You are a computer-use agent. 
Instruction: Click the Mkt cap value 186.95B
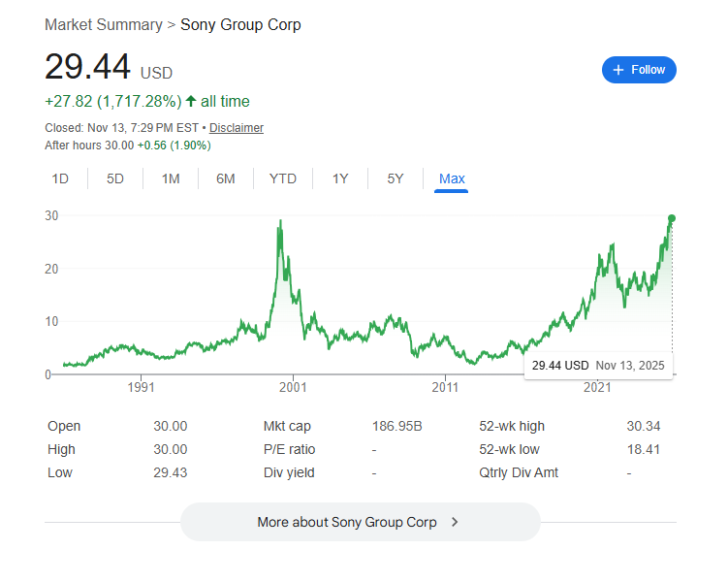[397, 426]
